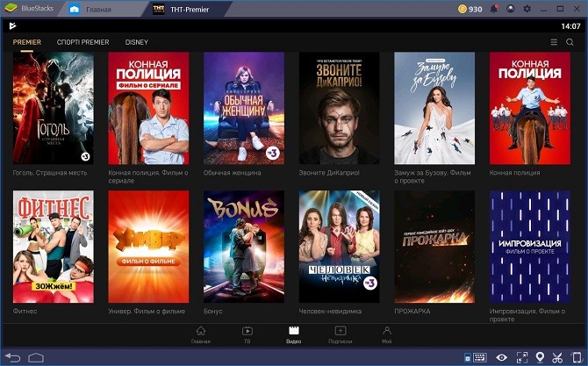Image resolution: width=588 pixels, height=366 pixels.
Task: Click the title text Обычная женщина
Action: point(232,173)
